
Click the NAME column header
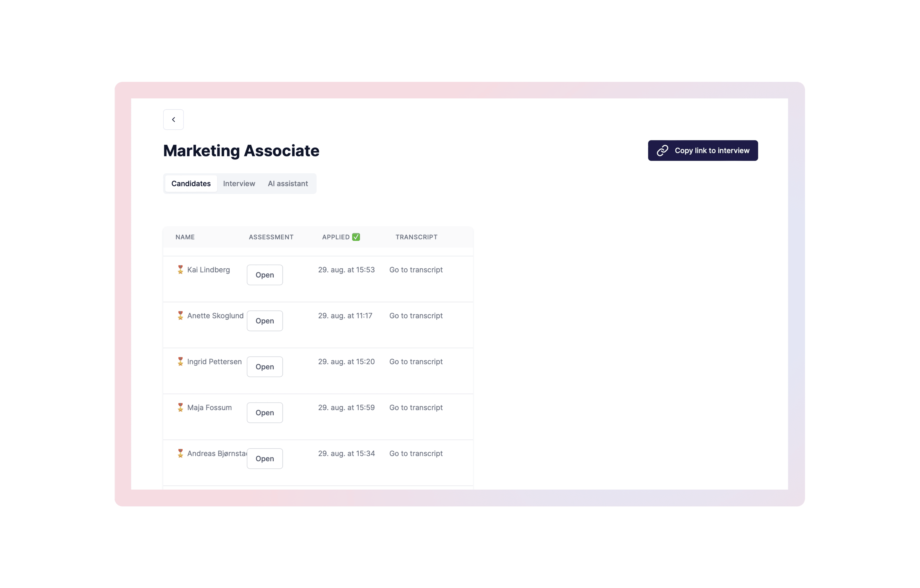point(185,237)
